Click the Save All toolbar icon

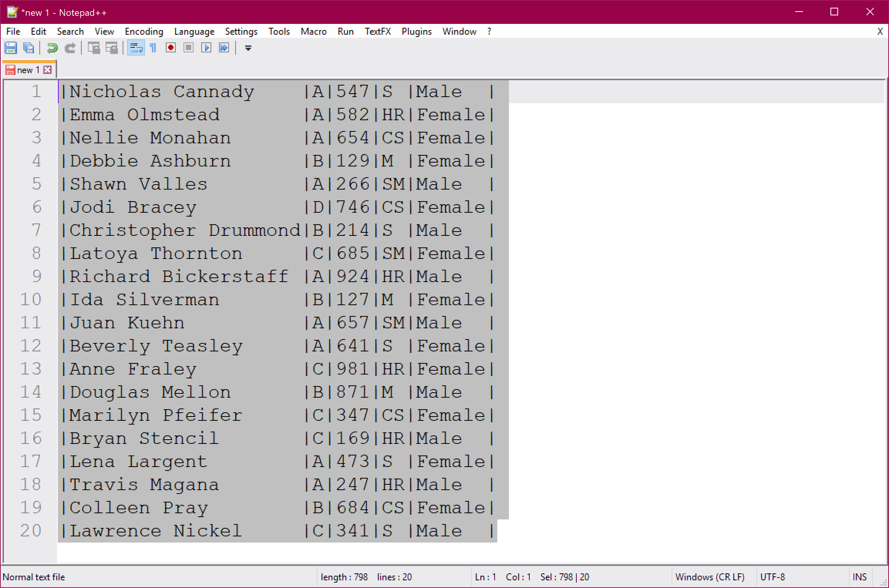[x=29, y=48]
